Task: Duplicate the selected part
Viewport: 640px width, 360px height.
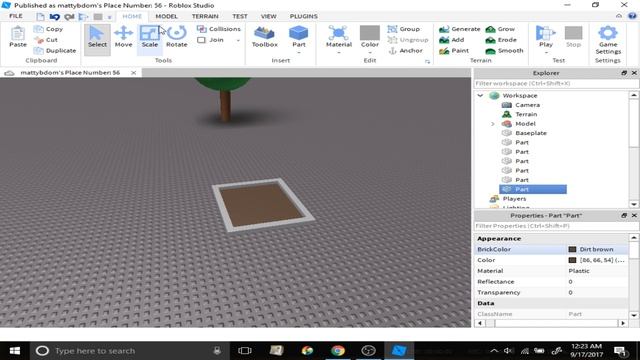Action: pos(55,50)
